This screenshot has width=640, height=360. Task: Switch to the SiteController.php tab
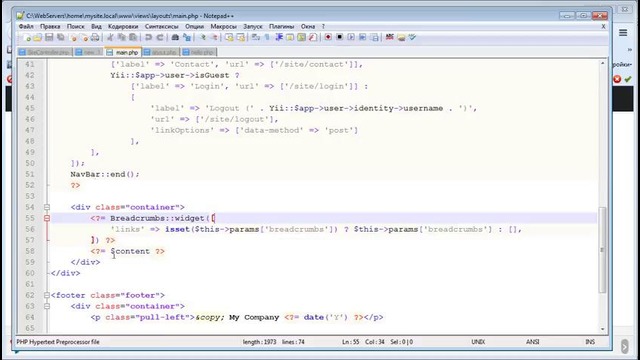pos(45,52)
